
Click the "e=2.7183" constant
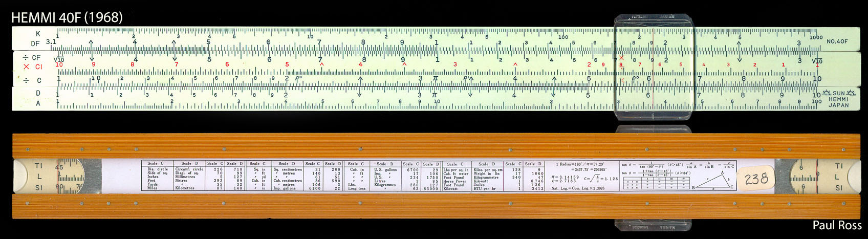563,181
